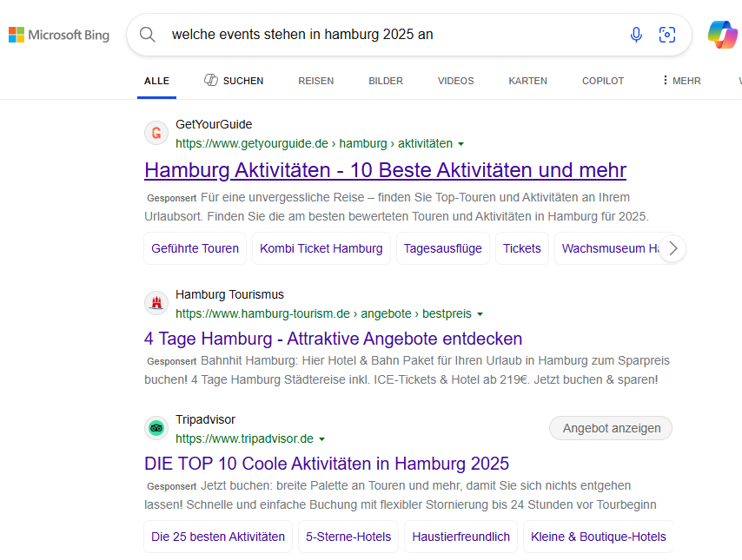Click the GetYourGuide site favicon
742x560 pixels.
pos(156,133)
